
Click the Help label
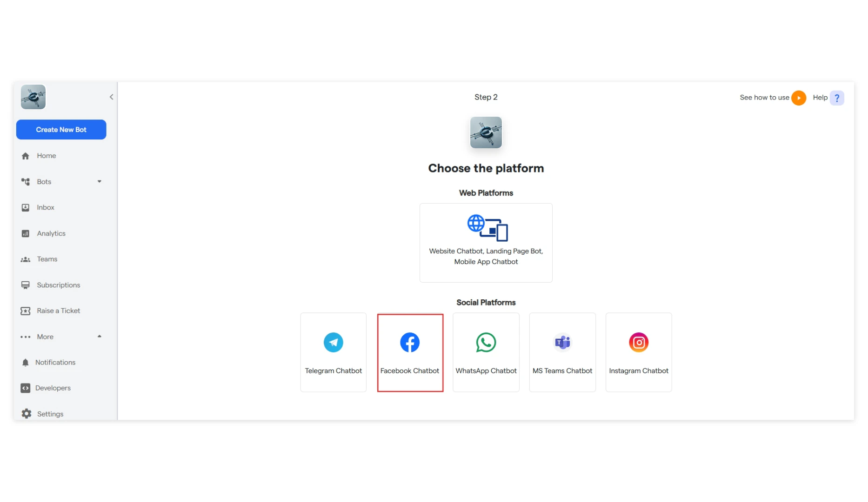820,97
